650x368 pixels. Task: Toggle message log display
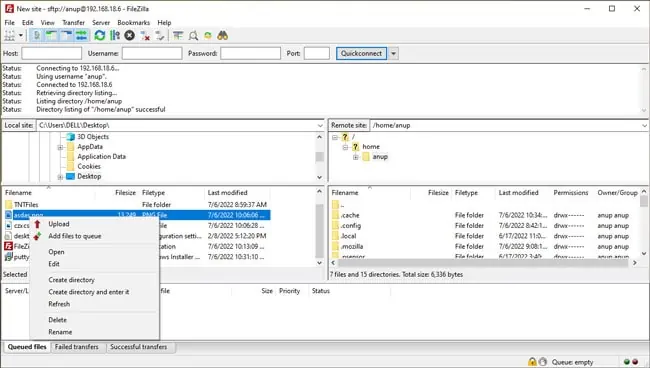click(36, 36)
